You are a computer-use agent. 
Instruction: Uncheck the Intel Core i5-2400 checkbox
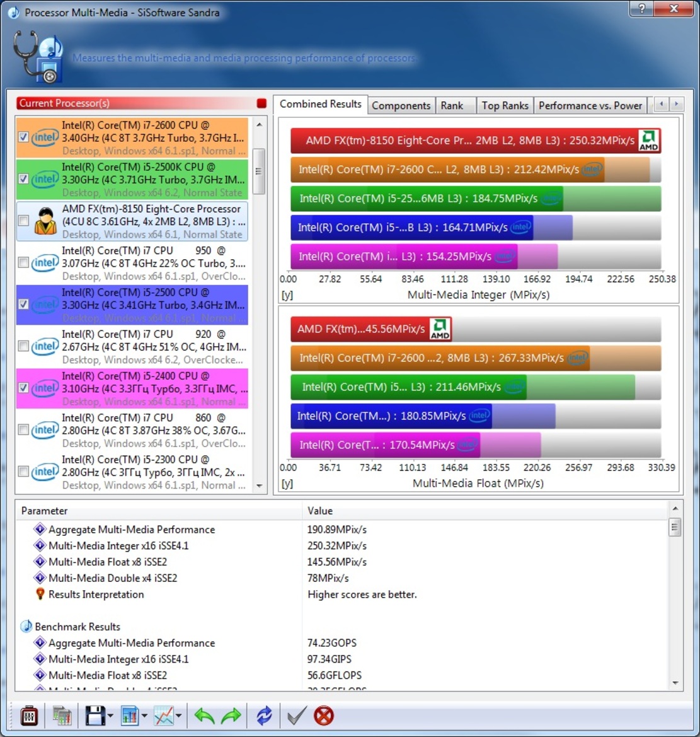coord(23,388)
